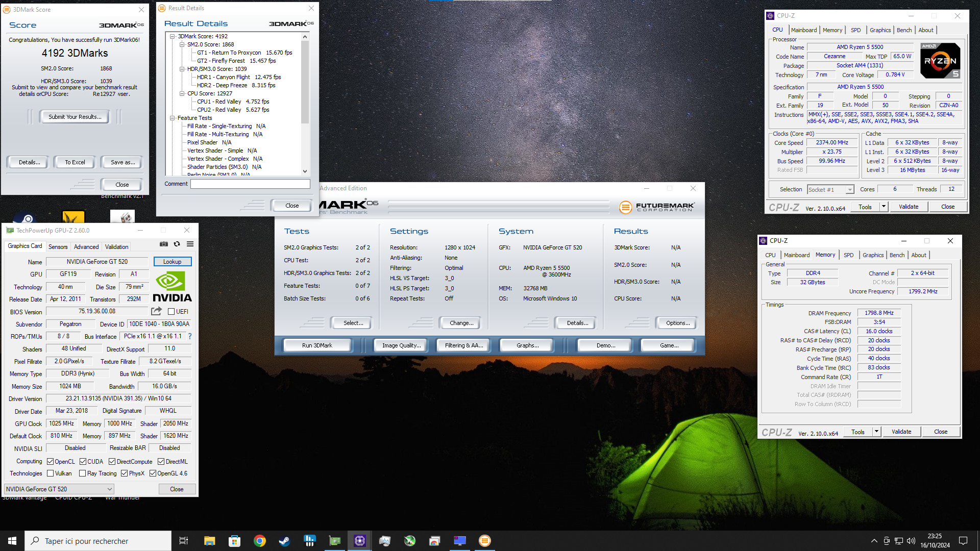Show hidden system tray icons

[x=874, y=541]
